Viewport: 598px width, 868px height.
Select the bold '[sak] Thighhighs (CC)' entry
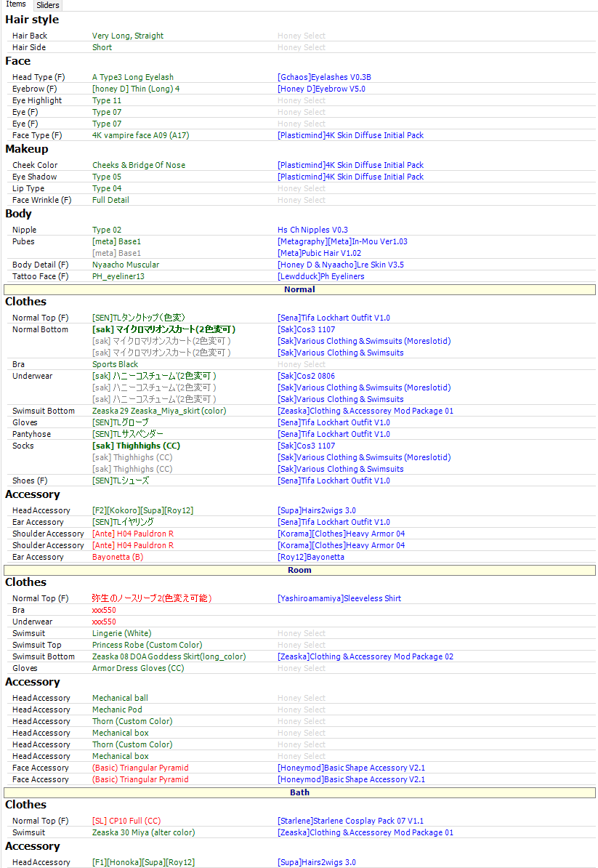point(136,446)
